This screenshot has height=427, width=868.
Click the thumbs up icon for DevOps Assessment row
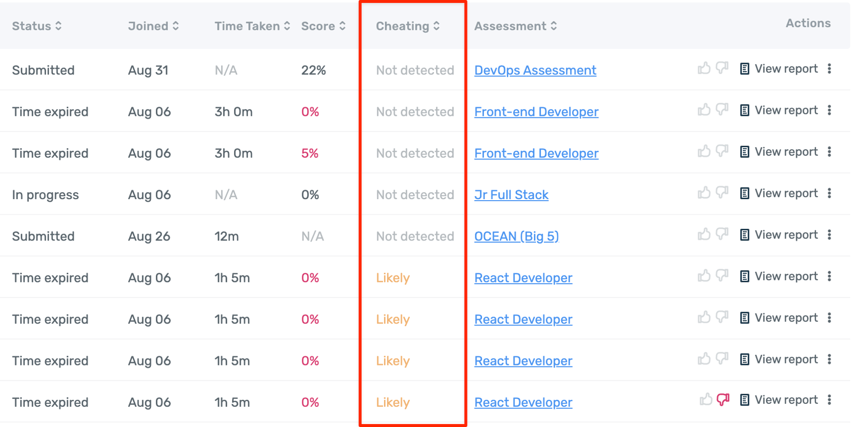click(x=705, y=69)
